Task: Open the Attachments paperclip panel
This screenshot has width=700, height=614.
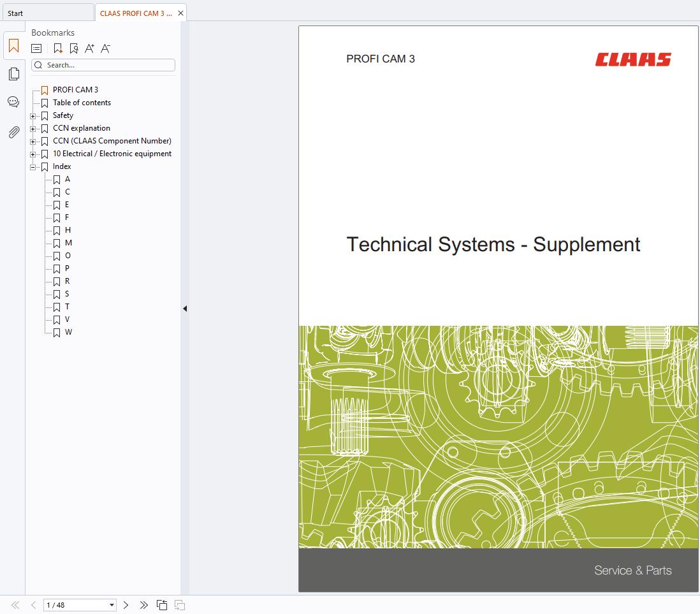Action: click(13, 132)
